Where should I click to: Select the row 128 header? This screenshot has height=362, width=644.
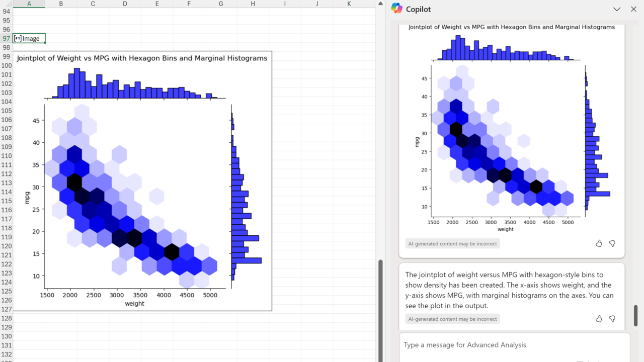pos(6,318)
